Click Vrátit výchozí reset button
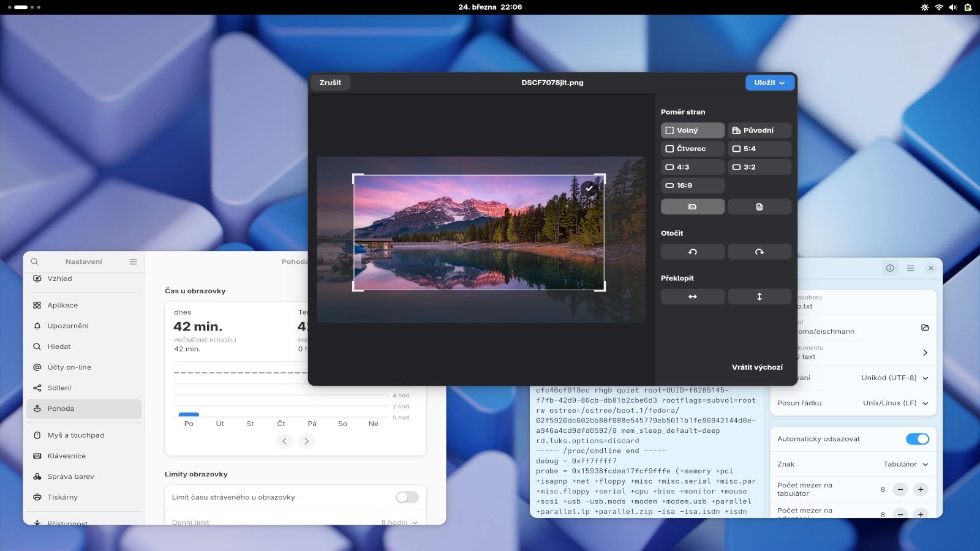The image size is (980, 551). tap(757, 367)
